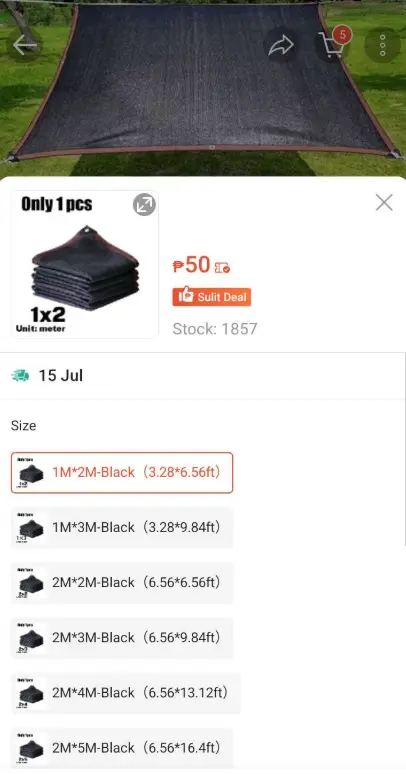Tap the shade net banner photo
The image size is (406, 774).
[x=203, y=88]
